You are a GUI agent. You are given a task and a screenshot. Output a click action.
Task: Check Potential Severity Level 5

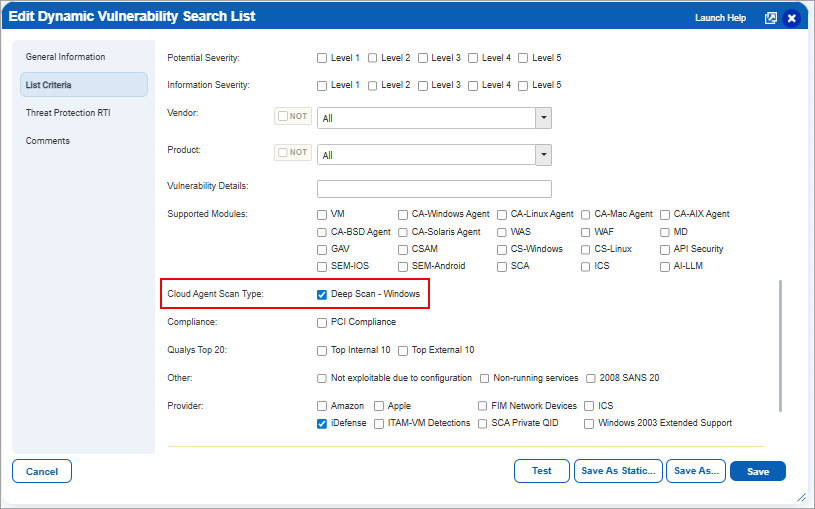pyautogui.click(x=523, y=58)
